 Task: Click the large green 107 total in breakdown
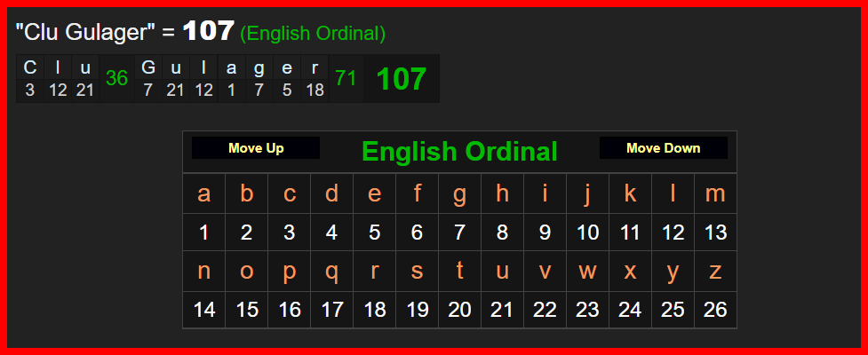pos(401,79)
